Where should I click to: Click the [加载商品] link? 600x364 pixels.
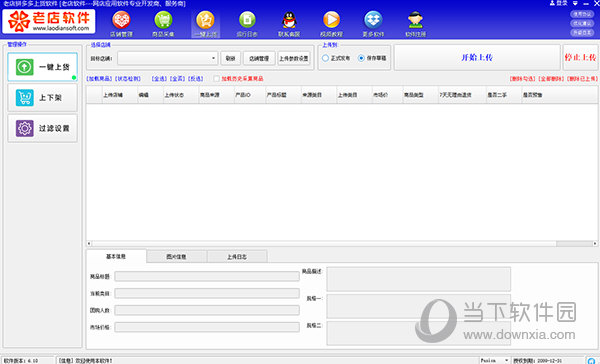click(99, 79)
